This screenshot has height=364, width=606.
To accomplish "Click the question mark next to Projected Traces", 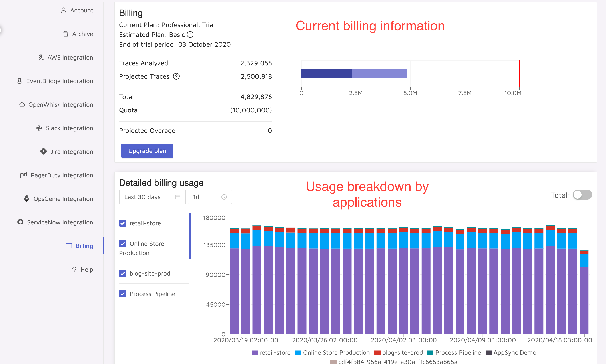I will coord(176,76).
